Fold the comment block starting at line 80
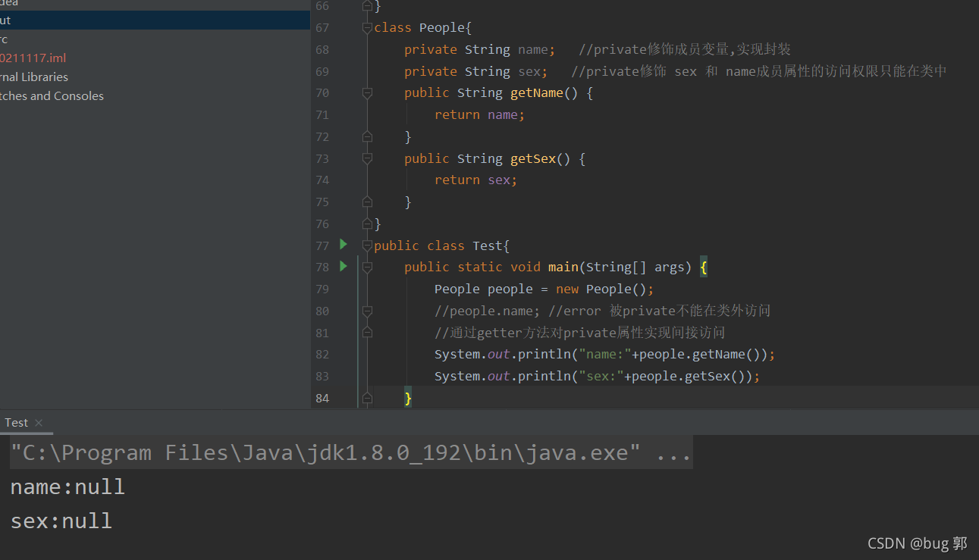Viewport: 979px width, 560px height. (368, 311)
